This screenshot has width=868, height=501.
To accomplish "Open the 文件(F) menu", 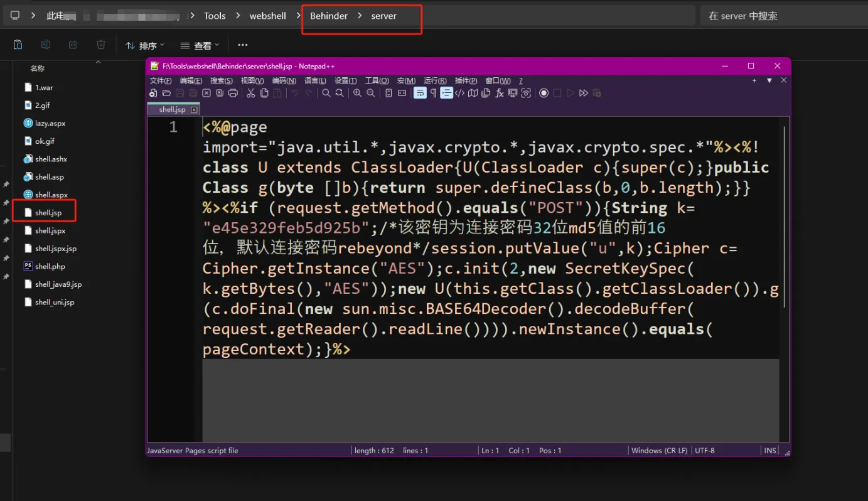I will 161,80.
